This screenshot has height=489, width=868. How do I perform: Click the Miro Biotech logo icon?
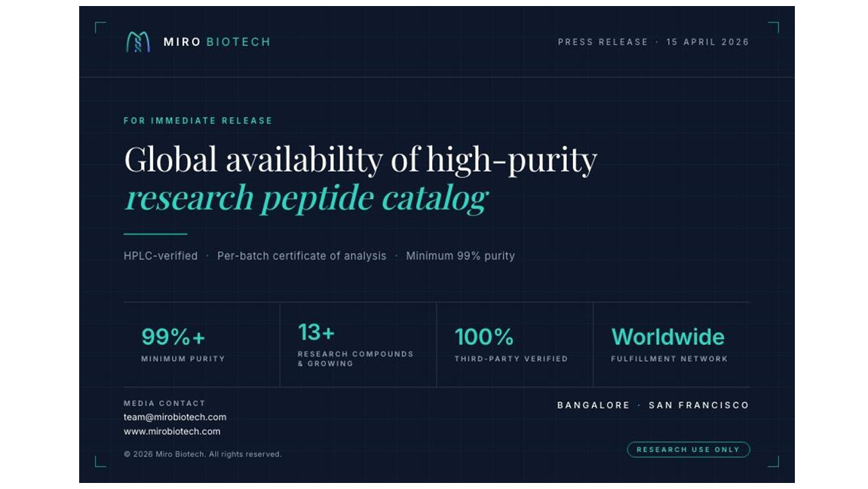coord(137,42)
